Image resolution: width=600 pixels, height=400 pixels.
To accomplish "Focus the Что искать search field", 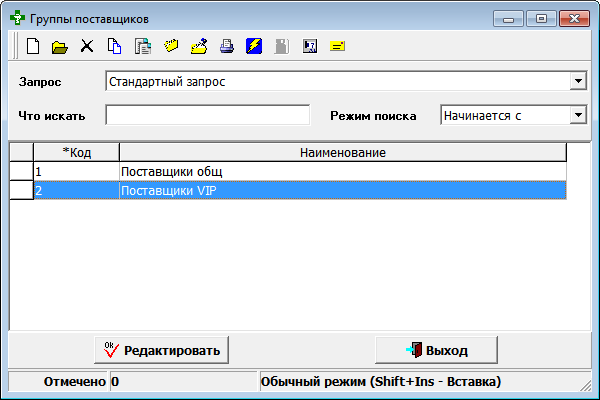I will click(207, 115).
